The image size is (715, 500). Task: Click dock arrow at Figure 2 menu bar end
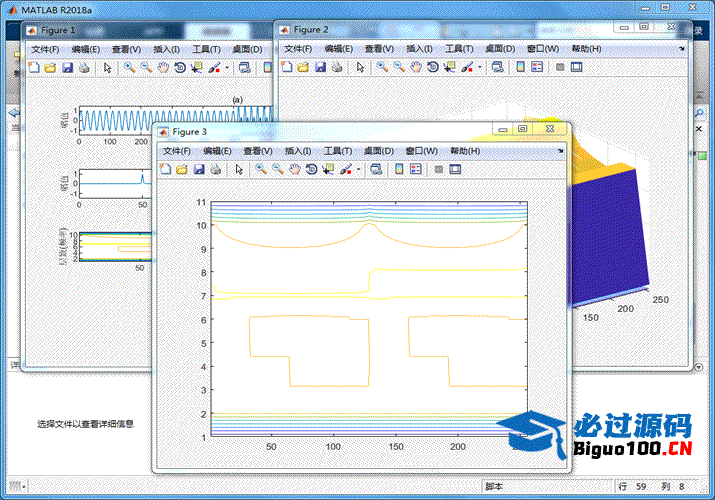click(682, 49)
